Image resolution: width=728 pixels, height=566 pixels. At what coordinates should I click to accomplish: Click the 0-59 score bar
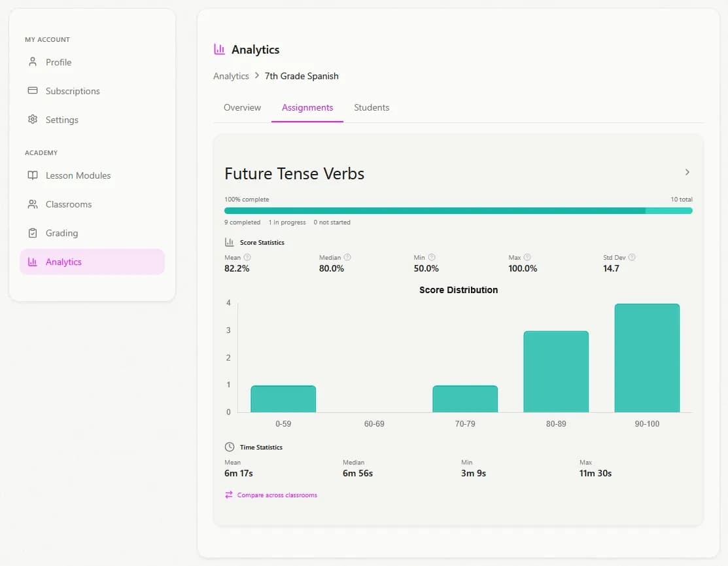283,399
